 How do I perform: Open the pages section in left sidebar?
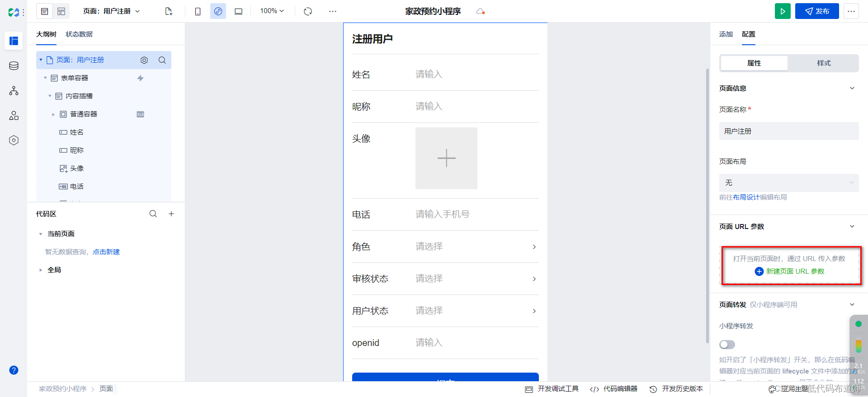coord(14,41)
